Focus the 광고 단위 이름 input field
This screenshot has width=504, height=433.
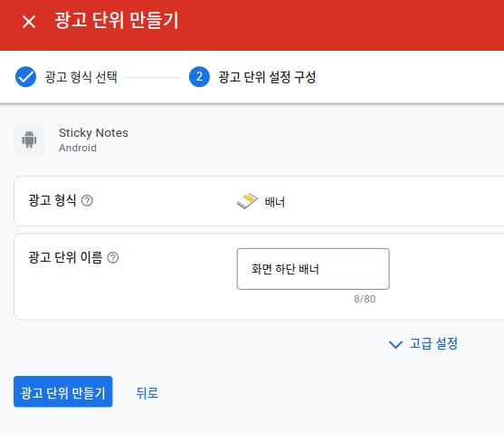313,269
